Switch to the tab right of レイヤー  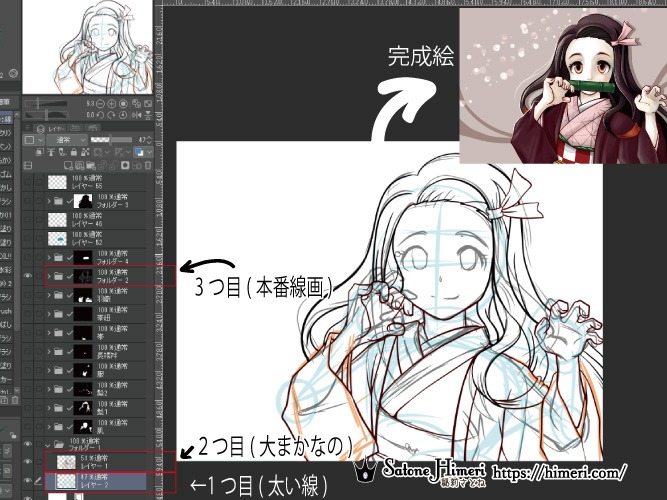point(75,128)
